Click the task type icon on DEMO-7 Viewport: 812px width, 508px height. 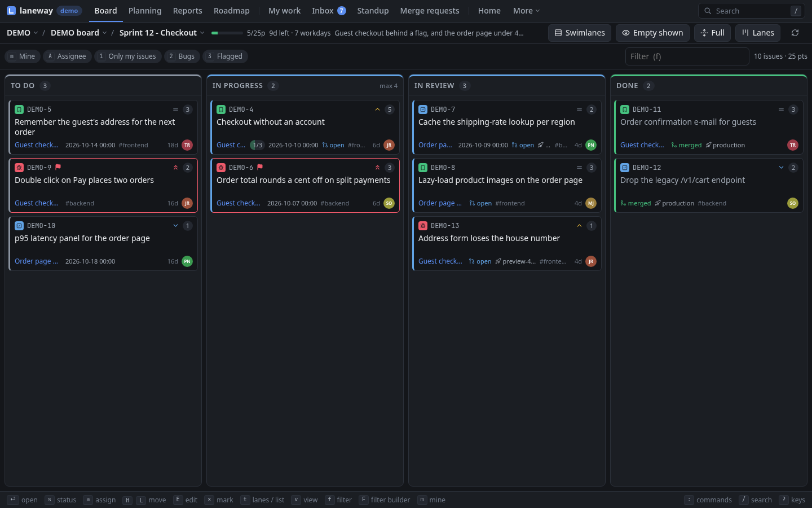pos(423,110)
